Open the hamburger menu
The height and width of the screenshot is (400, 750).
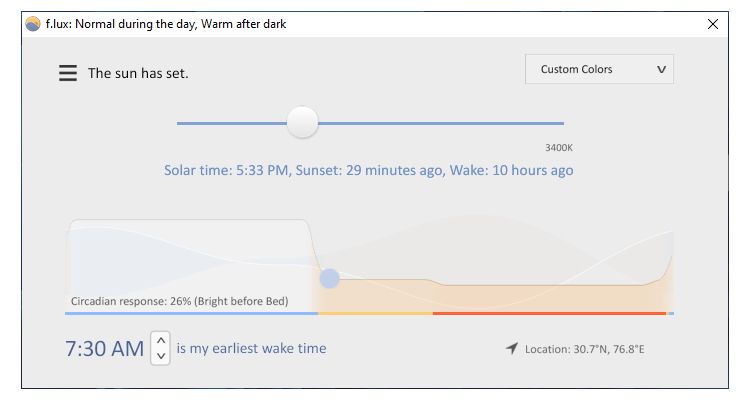[68, 73]
